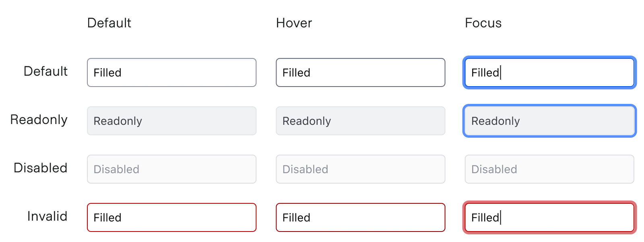Viewport: 644px width, 242px height.
Task: Click the Disabled field in Hover column
Action: [x=360, y=169]
